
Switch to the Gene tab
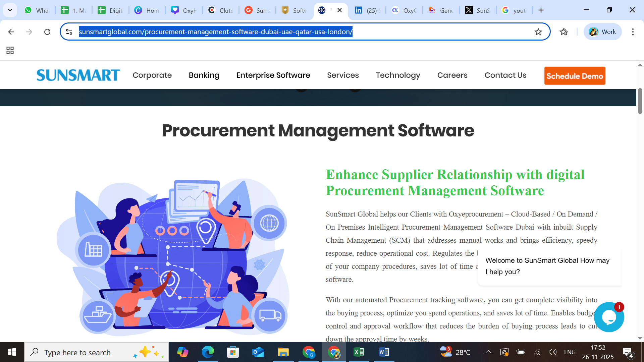point(440,10)
